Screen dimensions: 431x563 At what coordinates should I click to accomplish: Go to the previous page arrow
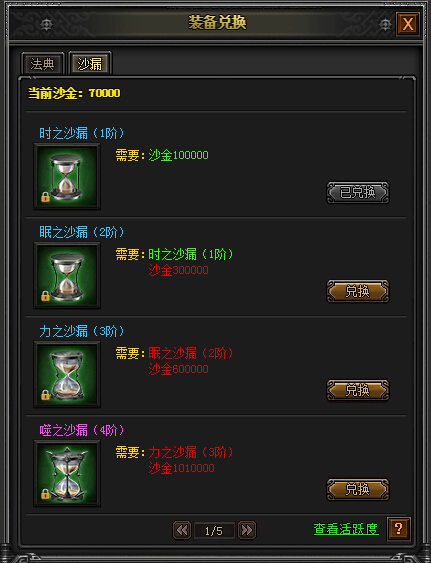click(182, 530)
